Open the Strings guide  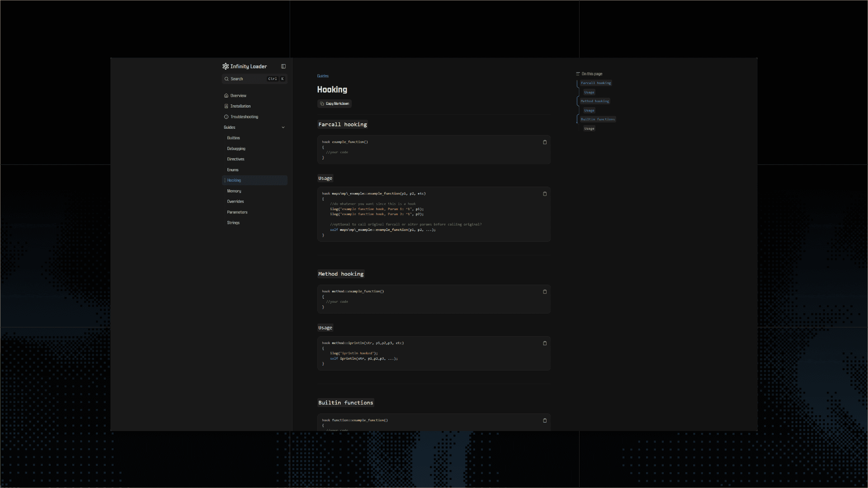tap(255, 223)
